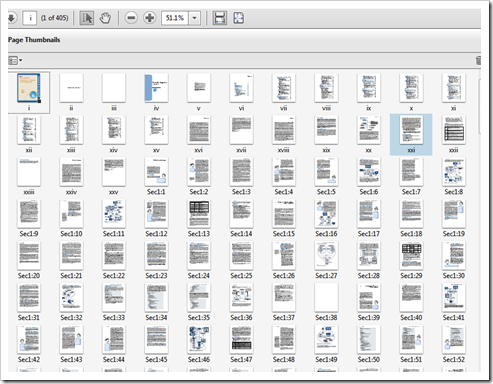This screenshot has height=384, width=493.
Task: Click the Sec1:44 page label
Action: 114,359
